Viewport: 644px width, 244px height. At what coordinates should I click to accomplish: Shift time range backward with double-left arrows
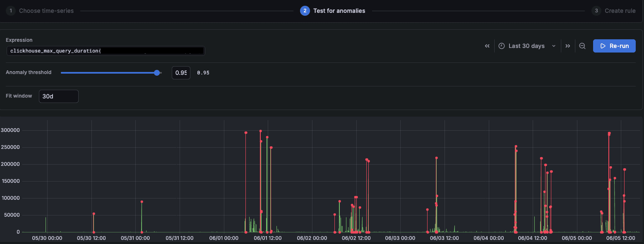pyautogui.click(x=487, y=46)
